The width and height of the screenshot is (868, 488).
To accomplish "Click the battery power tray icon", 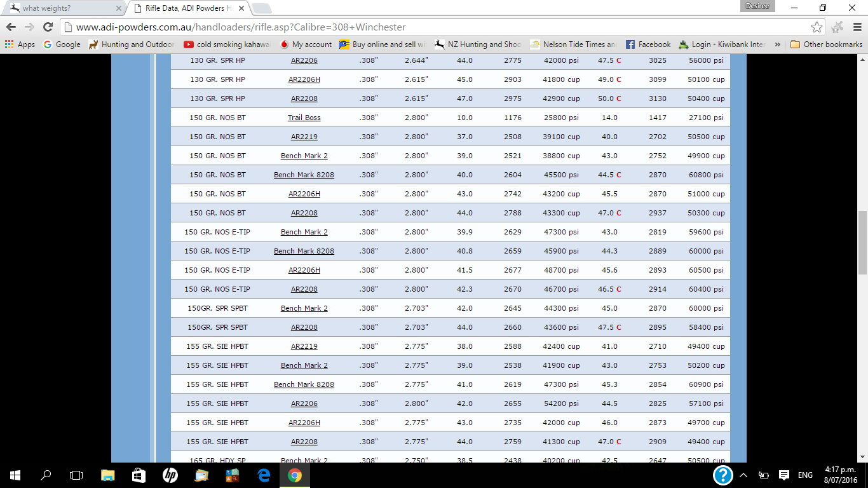I will point(764,475).
